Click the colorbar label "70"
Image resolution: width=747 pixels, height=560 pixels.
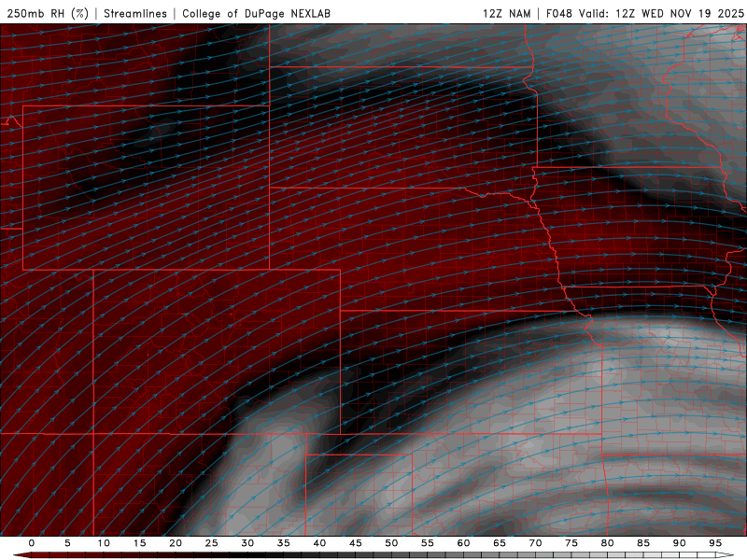[x=535, y=543]
